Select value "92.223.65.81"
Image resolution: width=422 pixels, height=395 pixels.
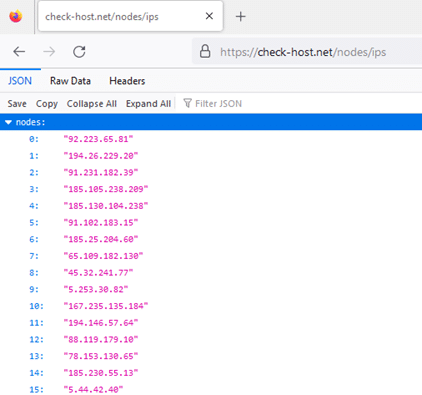click(x=98, y=139)
